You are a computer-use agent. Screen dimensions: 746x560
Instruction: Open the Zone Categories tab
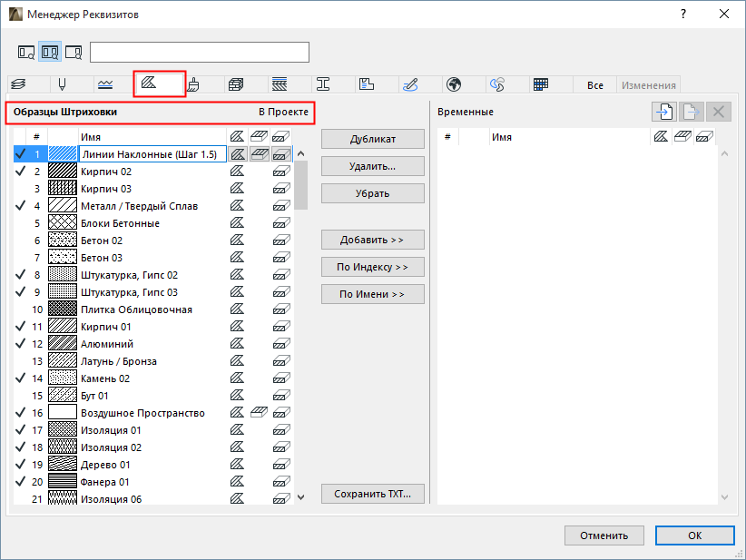(x=367, y=84)
